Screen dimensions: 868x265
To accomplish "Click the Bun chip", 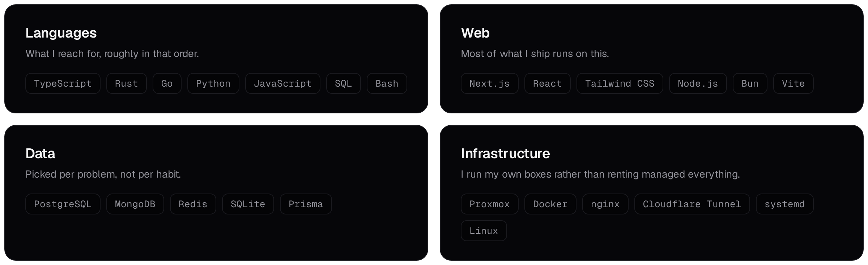I will pos(750,83).
